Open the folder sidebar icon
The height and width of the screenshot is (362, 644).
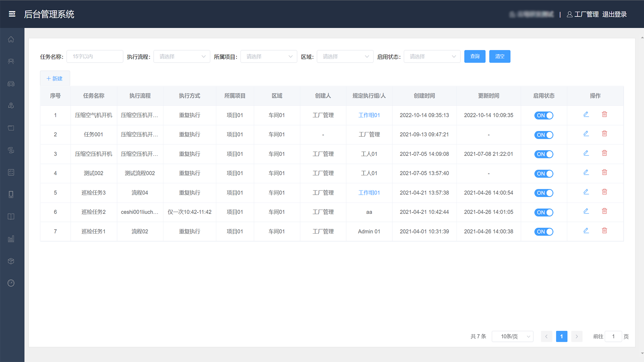tap(11, 128)
